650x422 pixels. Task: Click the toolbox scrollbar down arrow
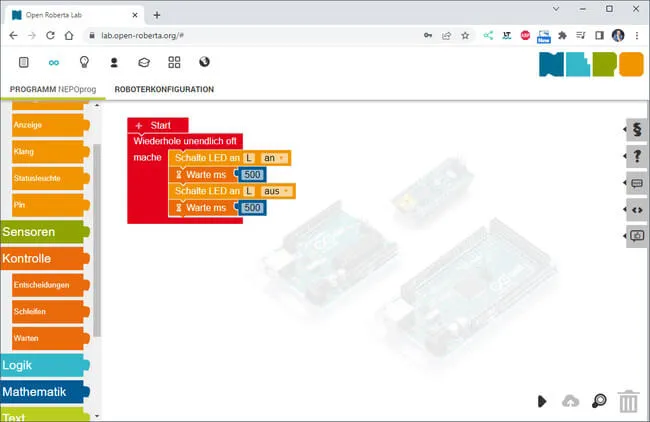97,416
